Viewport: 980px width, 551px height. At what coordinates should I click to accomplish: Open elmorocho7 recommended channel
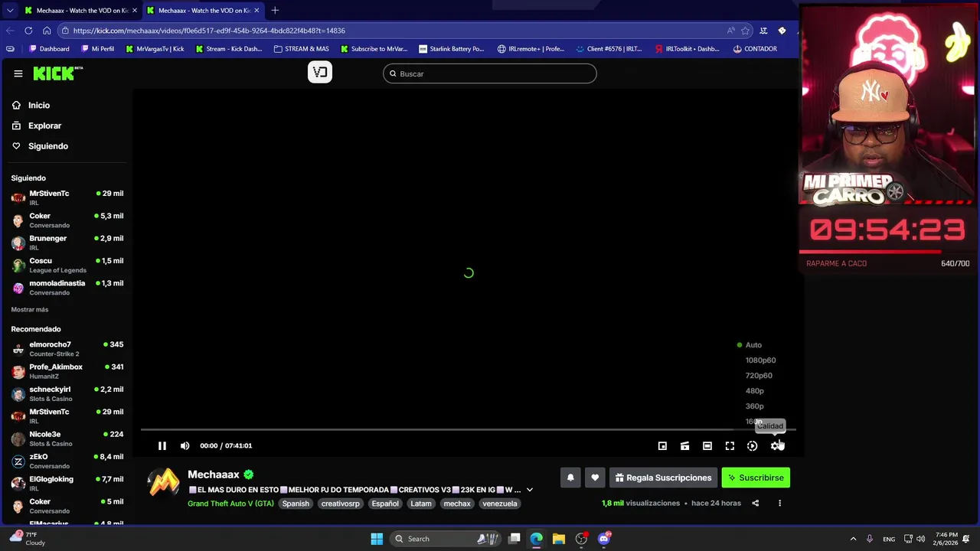tap(67, 349)
